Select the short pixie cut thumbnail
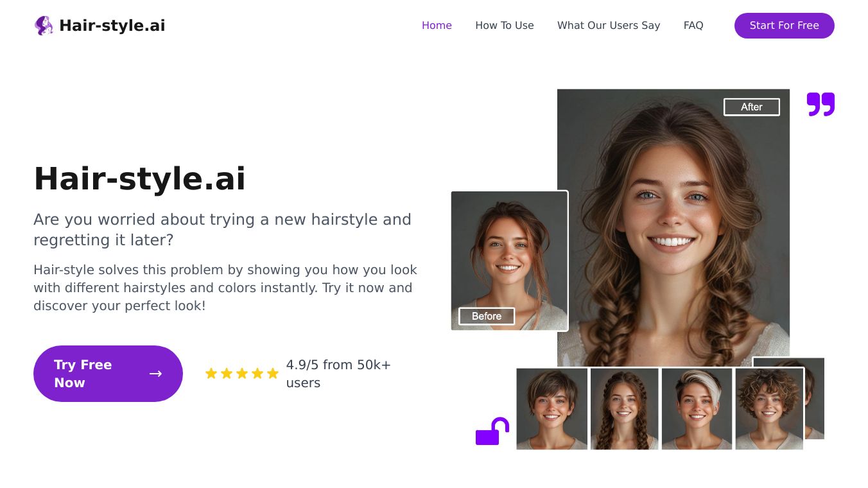 point(552,408)
